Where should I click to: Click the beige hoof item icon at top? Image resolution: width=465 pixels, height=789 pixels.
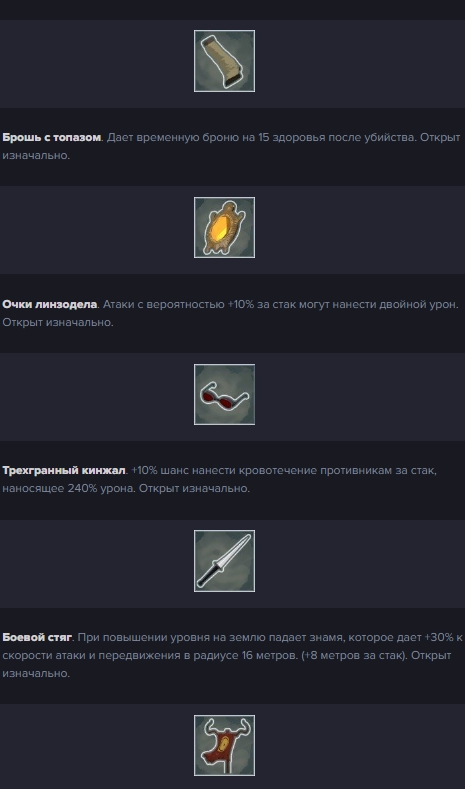tap(224, 61)
